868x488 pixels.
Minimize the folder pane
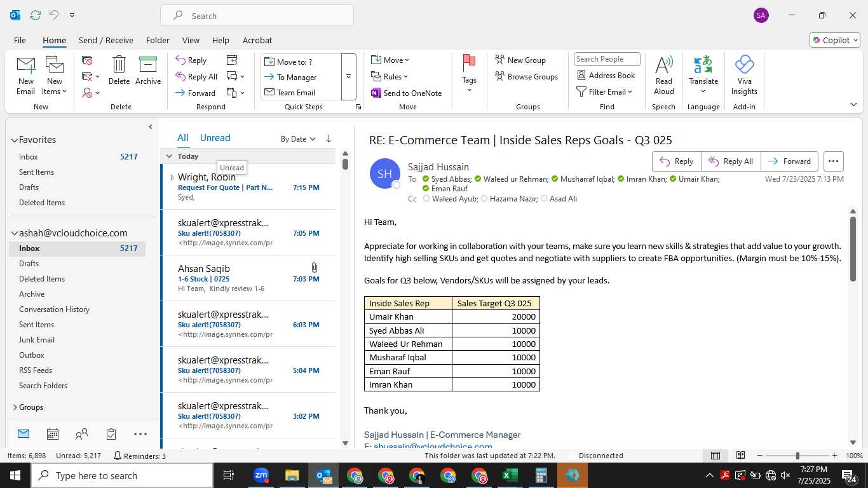151,127
